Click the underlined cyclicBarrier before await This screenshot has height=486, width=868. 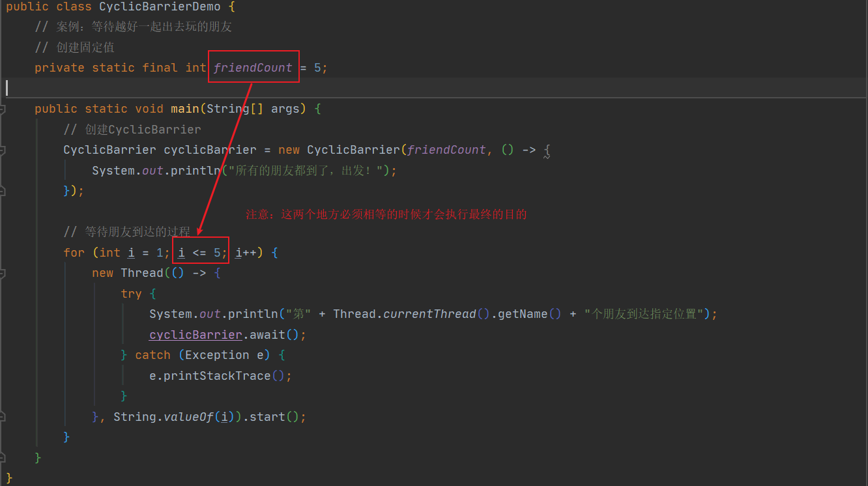click(195, 335)
